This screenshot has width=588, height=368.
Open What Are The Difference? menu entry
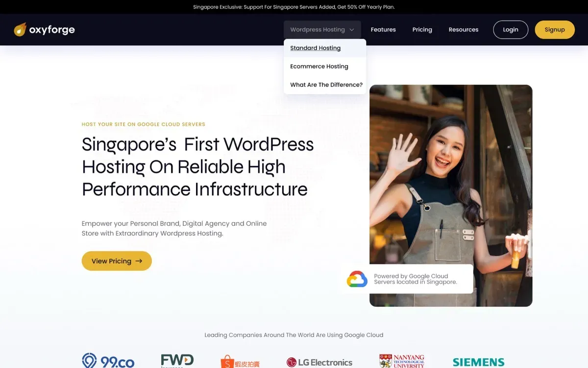pos(325,84)
